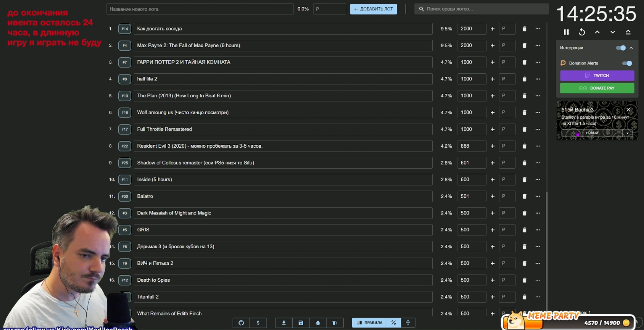Screen dimensions: 644x330
Task: Edit the 2000 amount of Max Payne 2
Action: (x=472, y=45)
